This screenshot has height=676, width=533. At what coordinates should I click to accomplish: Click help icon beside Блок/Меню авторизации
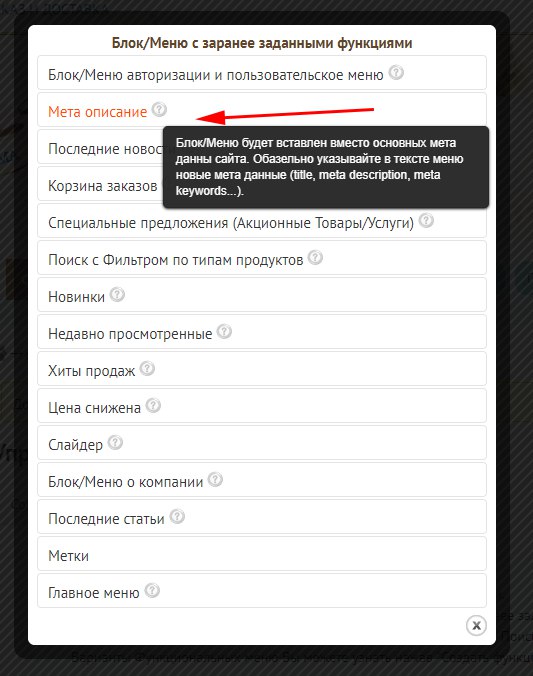(x=396, y=72)
